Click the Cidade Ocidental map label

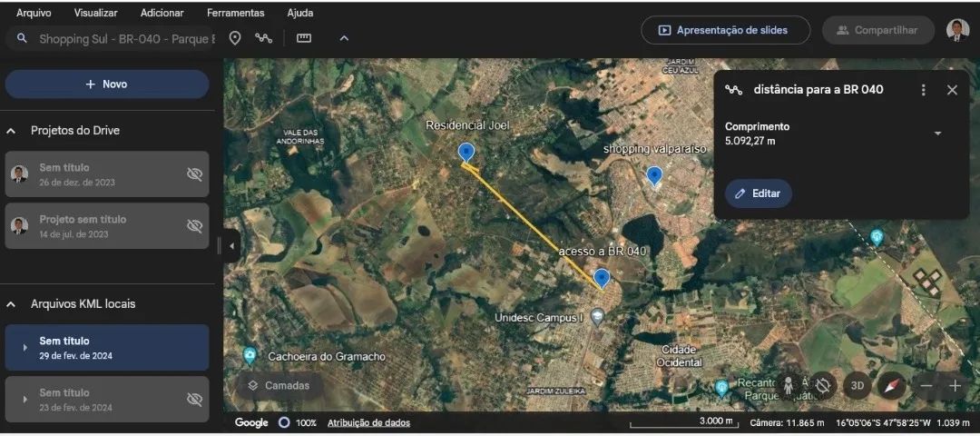coord(680,356)
